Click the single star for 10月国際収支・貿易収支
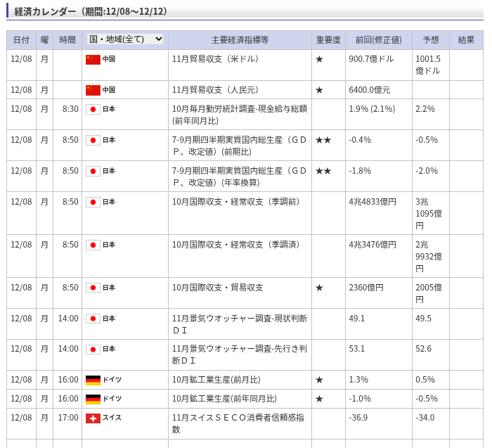This screenshot has width=492, height=448. [x=319, y=288]
